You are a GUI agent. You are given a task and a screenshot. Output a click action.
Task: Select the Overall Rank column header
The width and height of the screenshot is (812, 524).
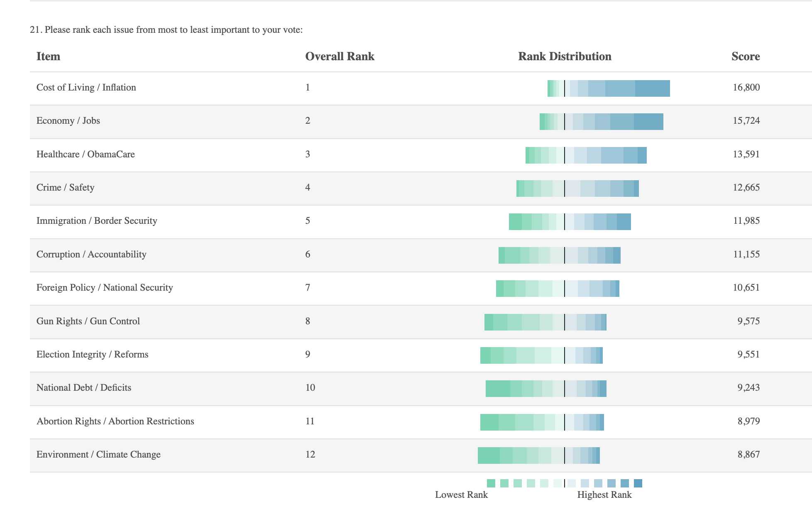point(340,56)
